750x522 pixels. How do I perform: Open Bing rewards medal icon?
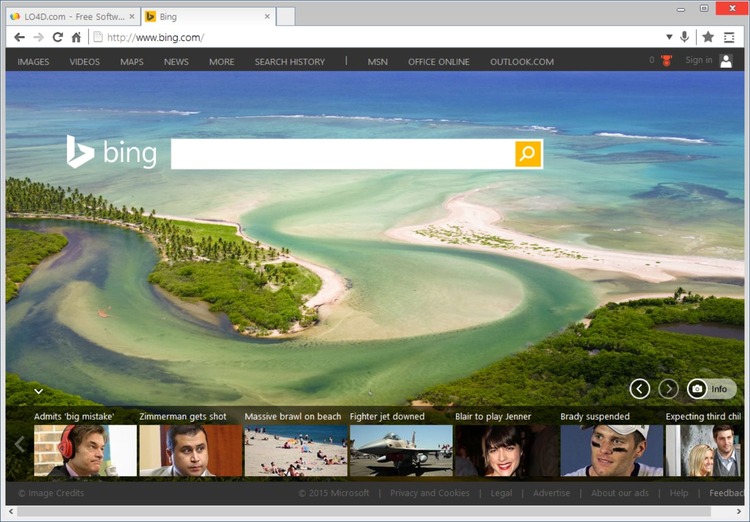(x=666, y=61)
